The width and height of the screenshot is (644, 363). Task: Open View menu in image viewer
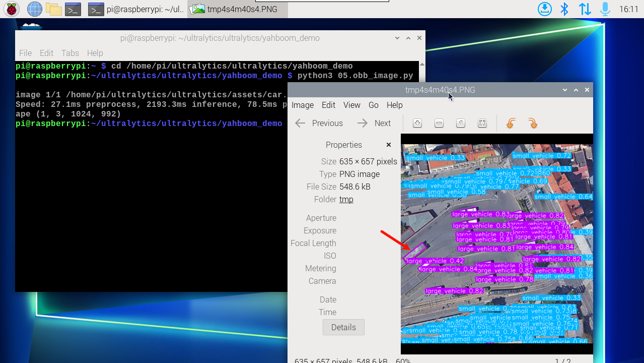click(x=352, y=105)
